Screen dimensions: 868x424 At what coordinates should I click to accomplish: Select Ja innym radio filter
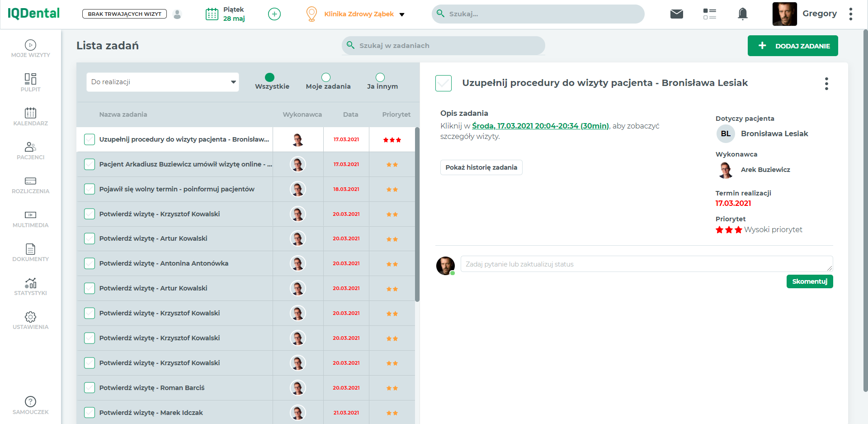380,77
